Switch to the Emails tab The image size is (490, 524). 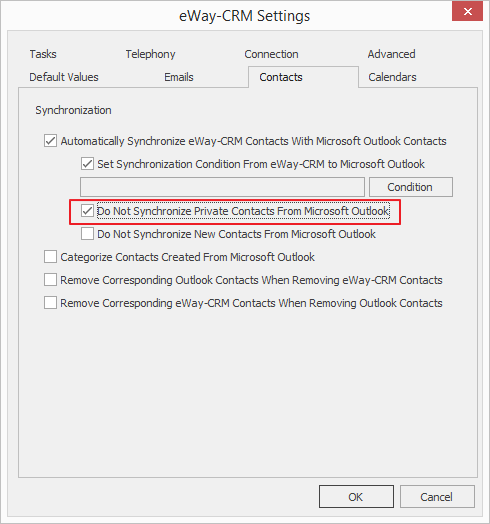coord(179,77)
